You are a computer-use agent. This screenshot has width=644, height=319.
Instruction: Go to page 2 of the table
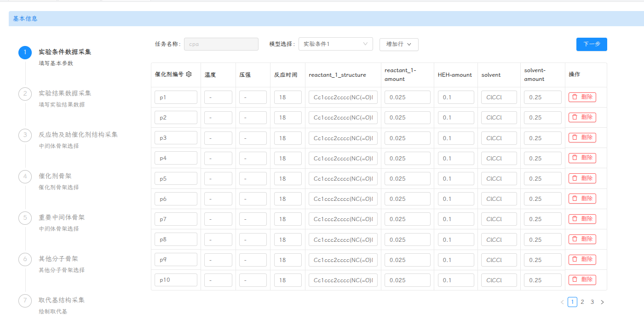coord(582,302)
